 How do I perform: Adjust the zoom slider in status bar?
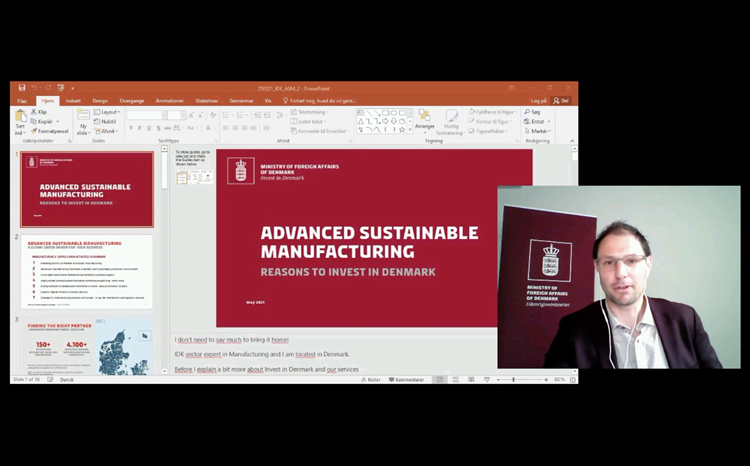(513, 380)
